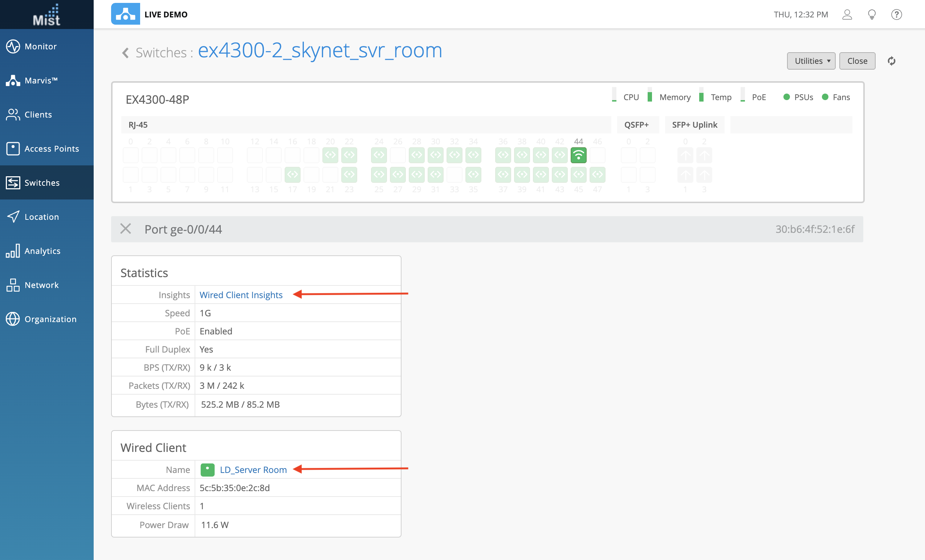Select port 47 in the RJ-45 panel
Screen dimensions: 925x560
tap(597, 174)
